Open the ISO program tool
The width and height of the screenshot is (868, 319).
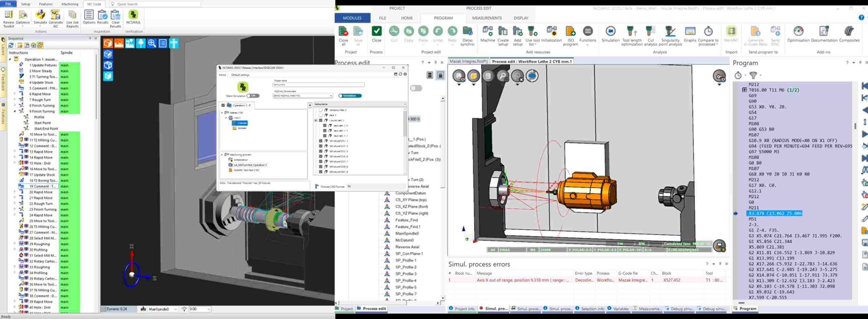pyautogui.click(x=570, y=36)
